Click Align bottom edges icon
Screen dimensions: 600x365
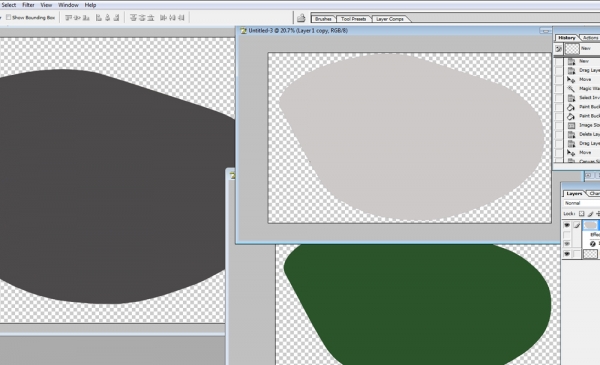point(86,18)
